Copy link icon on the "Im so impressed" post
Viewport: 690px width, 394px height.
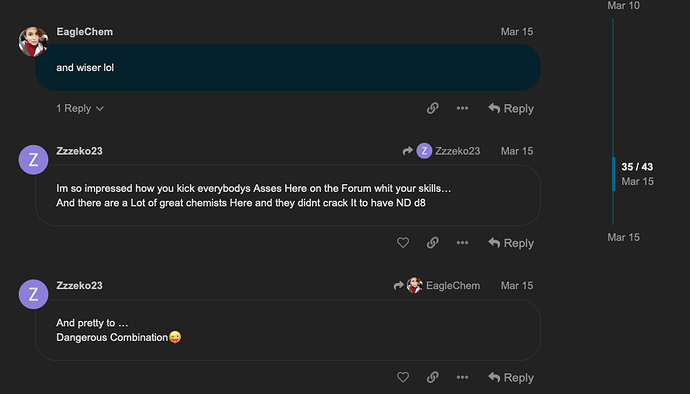pos(433,243)
